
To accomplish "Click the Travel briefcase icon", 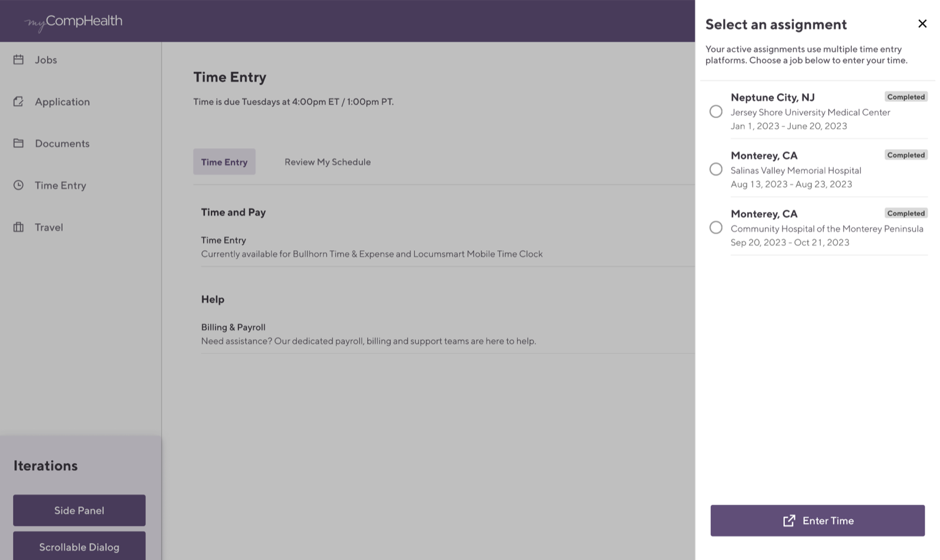I will [x=18, y=227].
